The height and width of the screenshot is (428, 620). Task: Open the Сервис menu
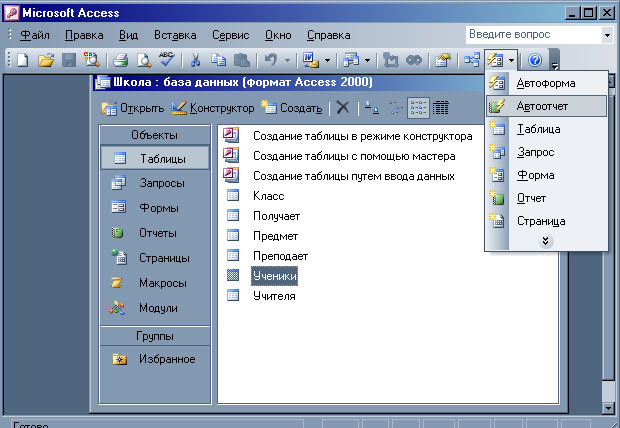(231, 35)
